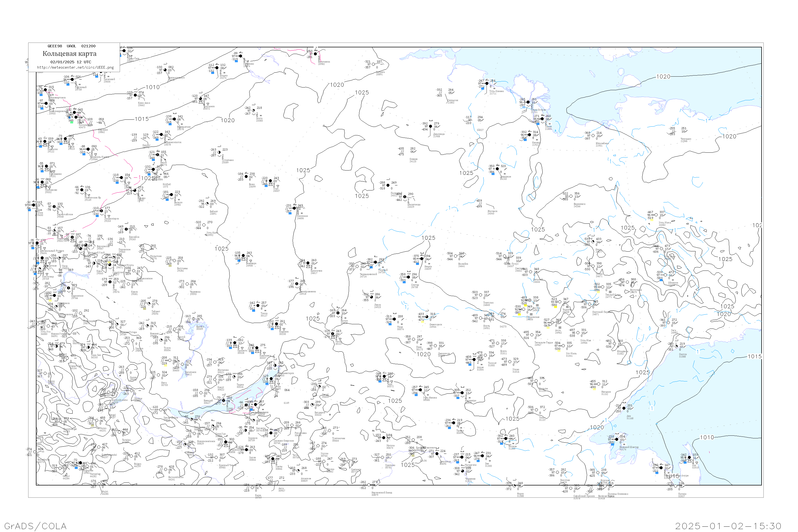Select the Верхнеимбатск station's filled circle

pyautogui.click(x=161, y=135)
